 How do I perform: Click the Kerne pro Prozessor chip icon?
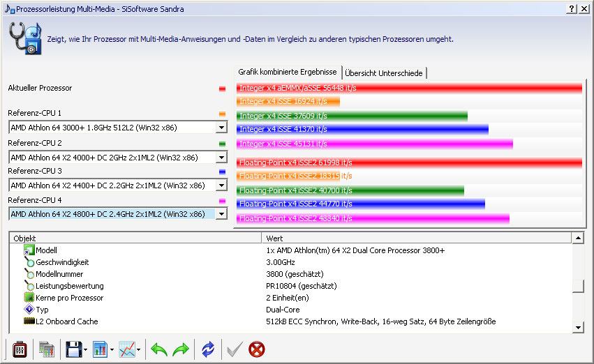(x=29, y=297)
